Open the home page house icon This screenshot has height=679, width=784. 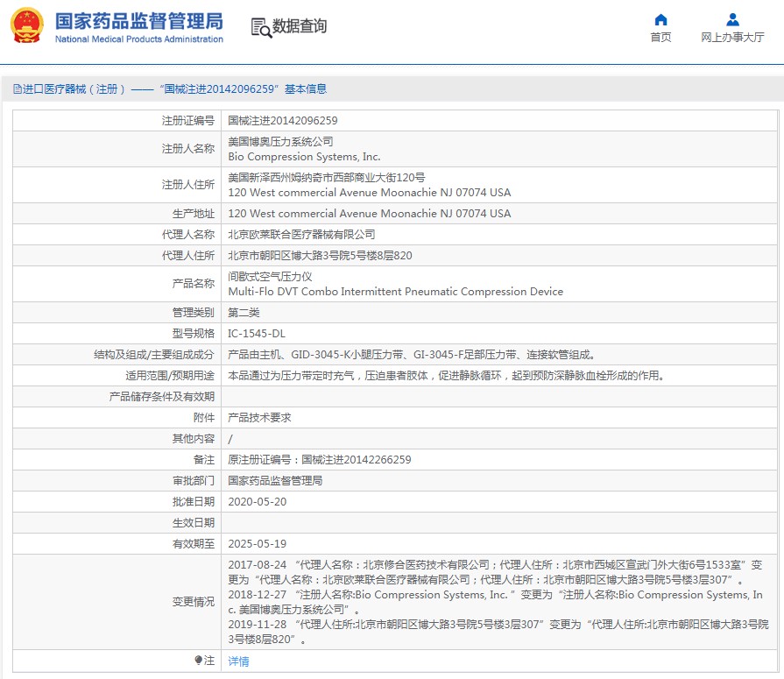tap(660, 20)
